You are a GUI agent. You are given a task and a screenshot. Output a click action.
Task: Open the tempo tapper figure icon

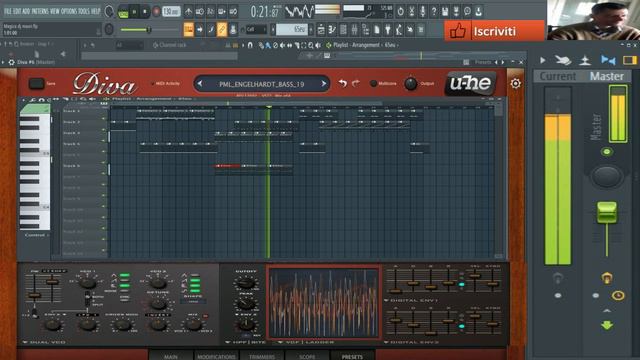point(399,29)
